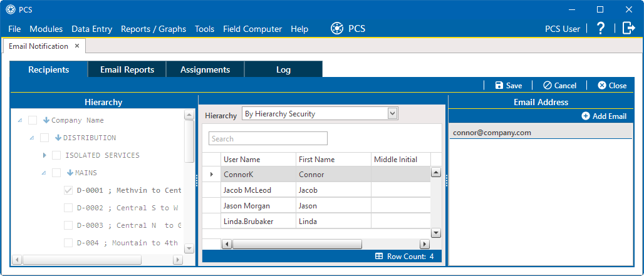
Task: Collapse the DISTRIBUTION tree node
Action: point(31,138)
